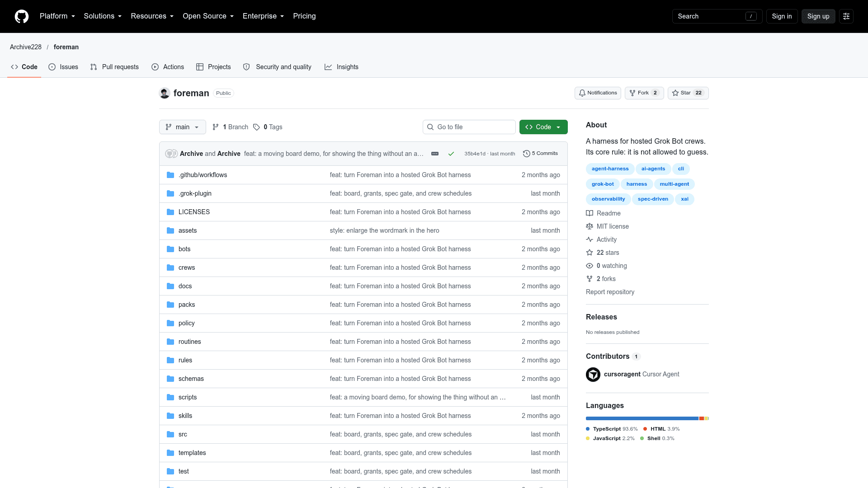Click the Readme book icon
Viewport: 868px width, 488px height.
(590, 213)
